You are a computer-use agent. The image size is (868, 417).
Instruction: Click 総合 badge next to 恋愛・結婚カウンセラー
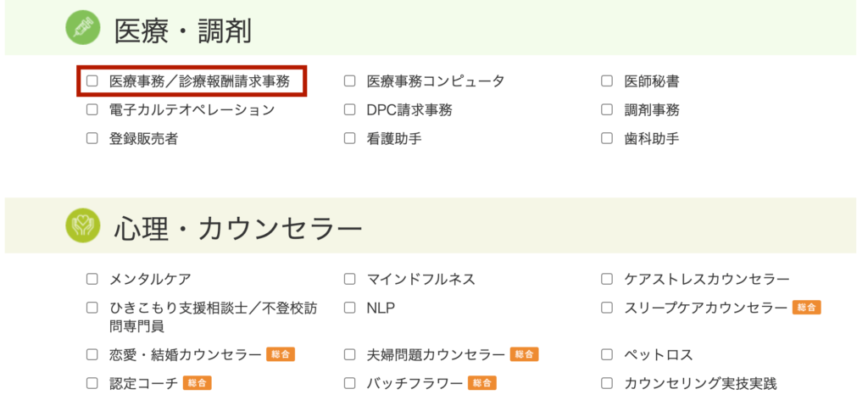[281, 354]
